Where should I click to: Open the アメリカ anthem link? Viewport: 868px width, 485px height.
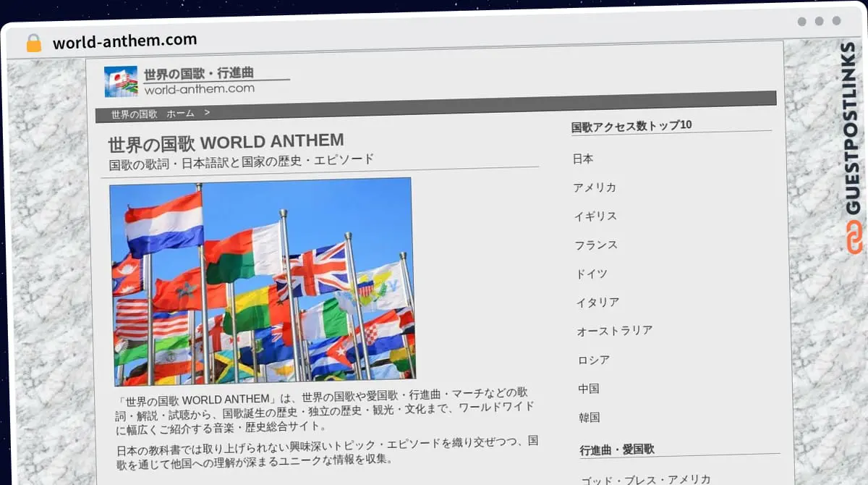click(595, 187)
